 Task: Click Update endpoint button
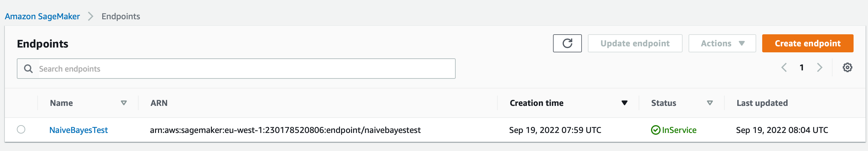point(635,44)
